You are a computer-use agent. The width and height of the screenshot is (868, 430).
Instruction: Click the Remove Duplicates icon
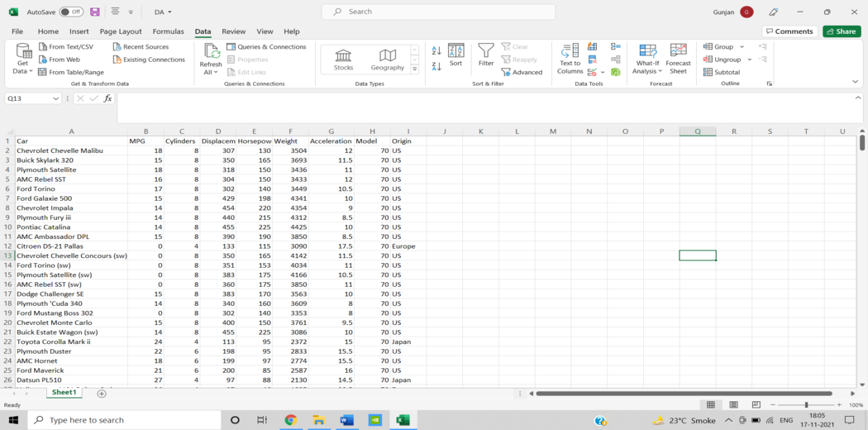click(593, 60)
